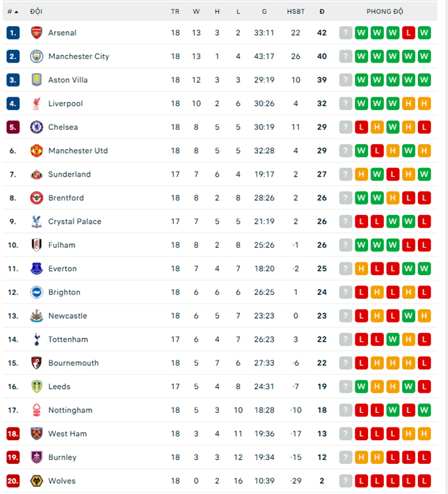
Task: Sort table by the # rank column
Action: click(12, 12)
